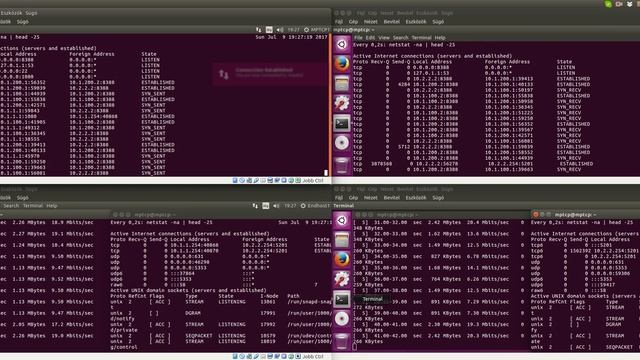The image size is (640, 360).
Task: Select the /run/snapd LISTENING row in bottom-left VM
Action: tap(221, 302)
